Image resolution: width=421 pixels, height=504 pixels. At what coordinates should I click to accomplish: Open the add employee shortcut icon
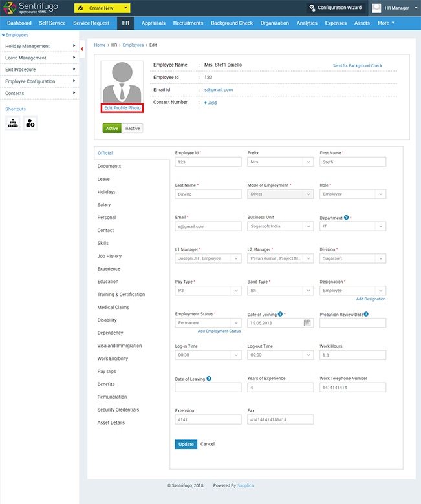(x=30, y=123)
